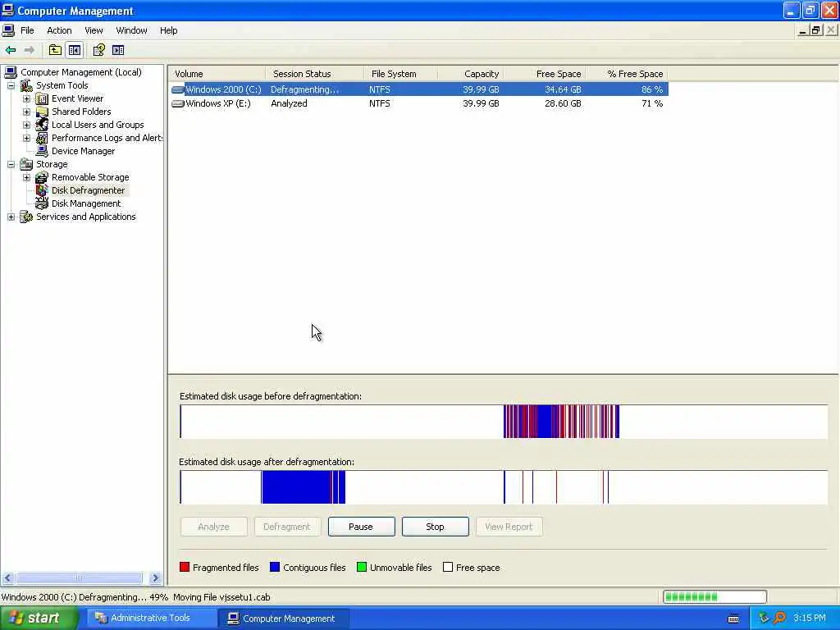This screenshot has width=840, height=630.
Task: Click the Storage node icon
Action: [x=26, y=164]
